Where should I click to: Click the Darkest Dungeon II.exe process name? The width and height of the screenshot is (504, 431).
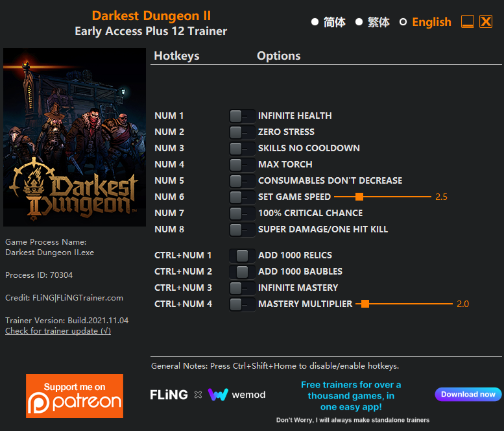coord(49,252)
